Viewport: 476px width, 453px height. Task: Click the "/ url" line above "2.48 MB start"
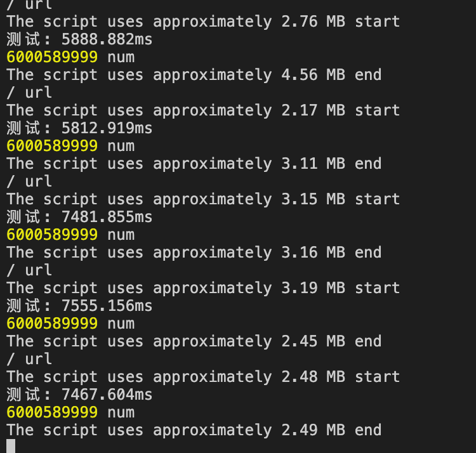pos(29,359)
